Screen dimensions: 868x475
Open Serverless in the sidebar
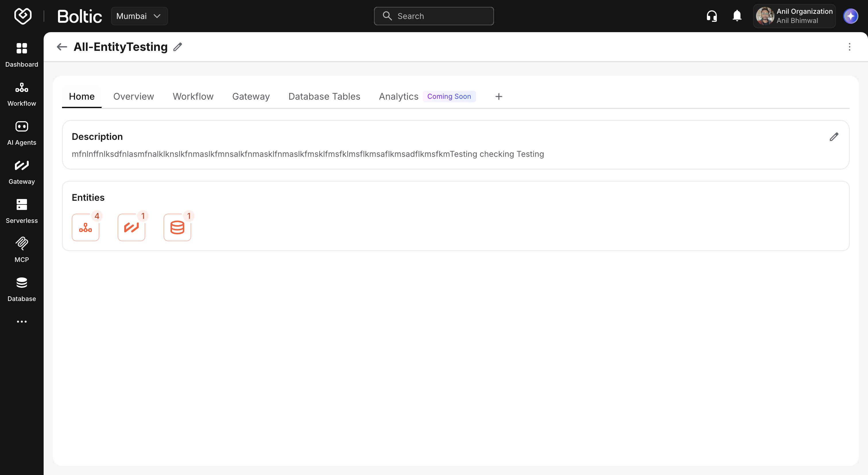22,211
